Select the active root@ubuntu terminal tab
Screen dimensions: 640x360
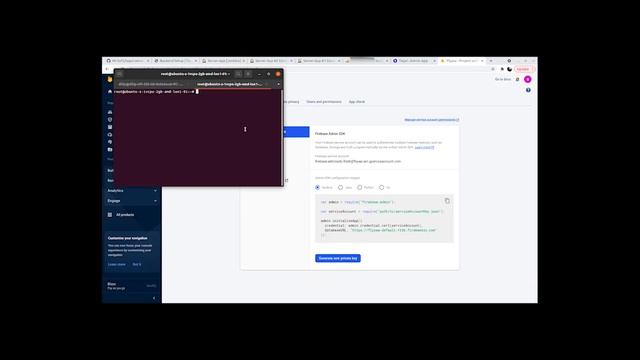[229, 84]
